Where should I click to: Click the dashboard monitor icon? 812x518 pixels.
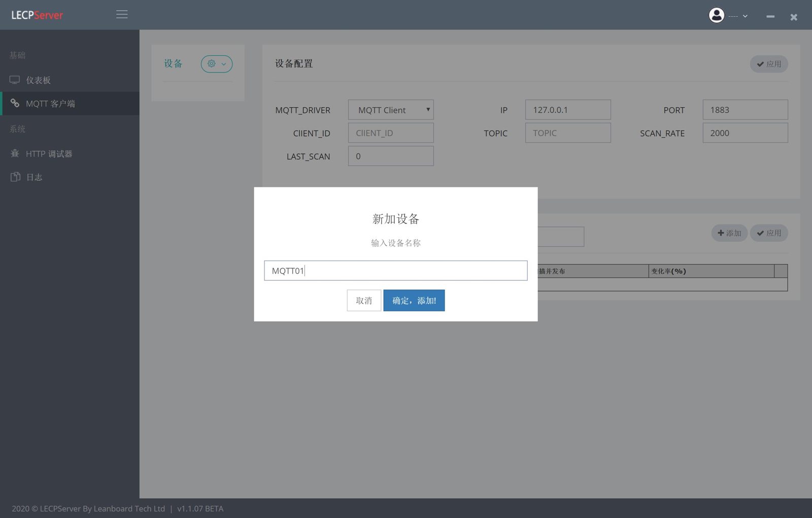pyautogui.click(x=15, y=80)
